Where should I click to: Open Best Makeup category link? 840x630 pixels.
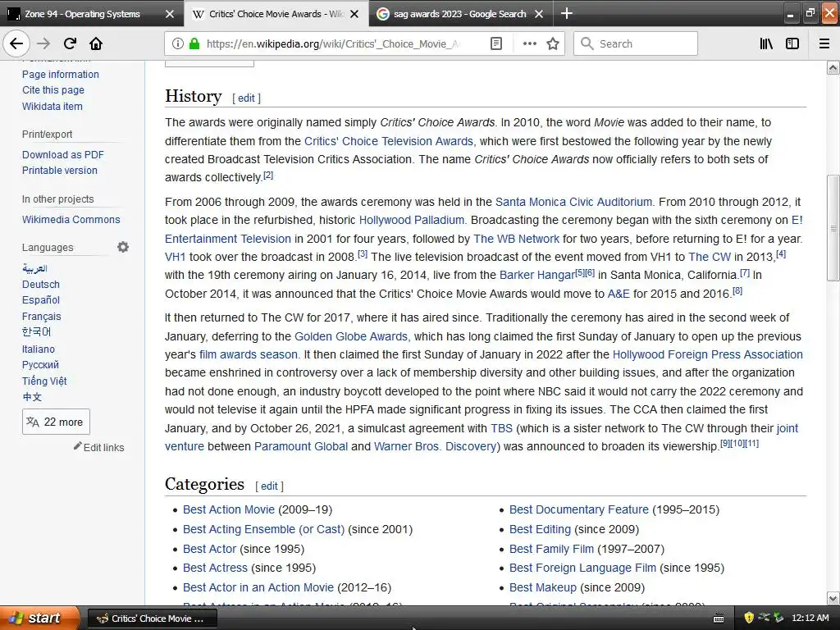coord(543,587)
